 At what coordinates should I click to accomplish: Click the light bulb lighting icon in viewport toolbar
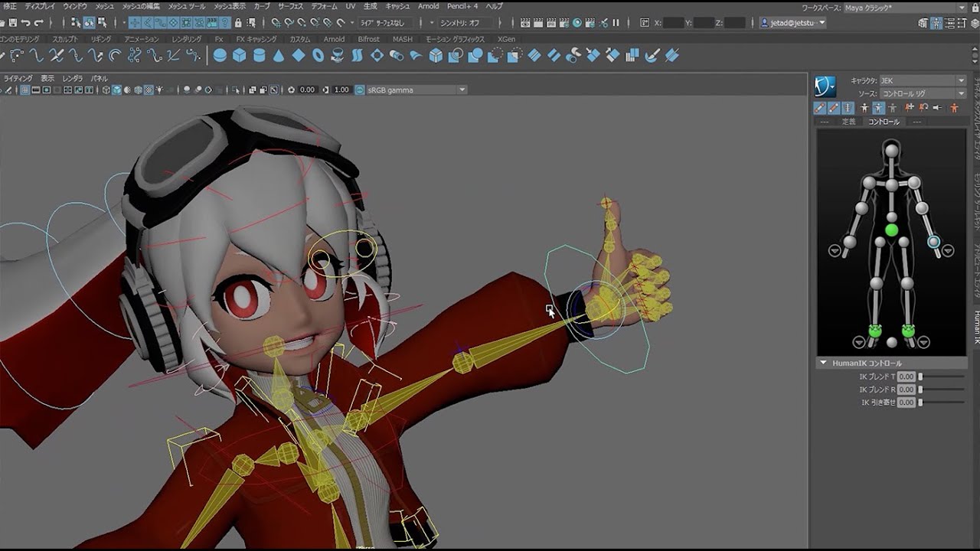(x=159, y=90)
